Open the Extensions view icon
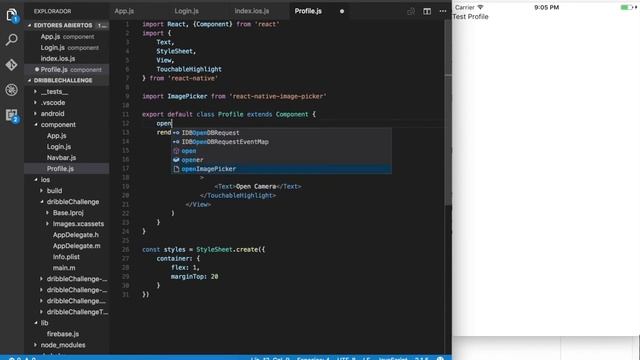Image resolution: width=640 pixels, height=360 pixels. click(x=12, y=116)
